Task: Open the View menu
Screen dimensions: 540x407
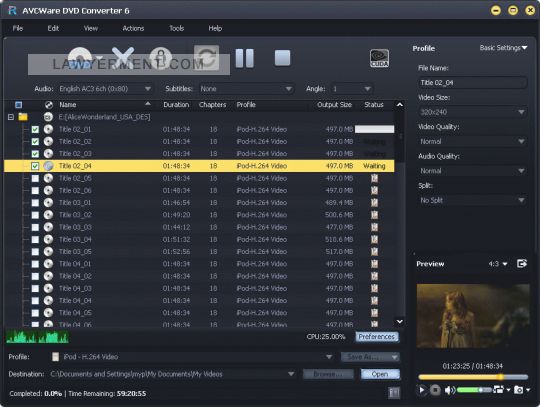Action: click(91, 28)
